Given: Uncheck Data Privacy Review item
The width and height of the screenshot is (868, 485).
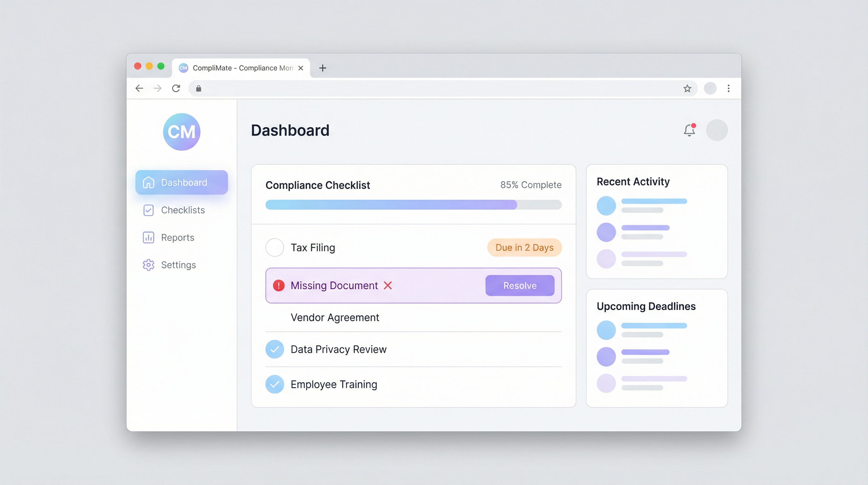Looking at the screenshot, I should coord(275,349).
